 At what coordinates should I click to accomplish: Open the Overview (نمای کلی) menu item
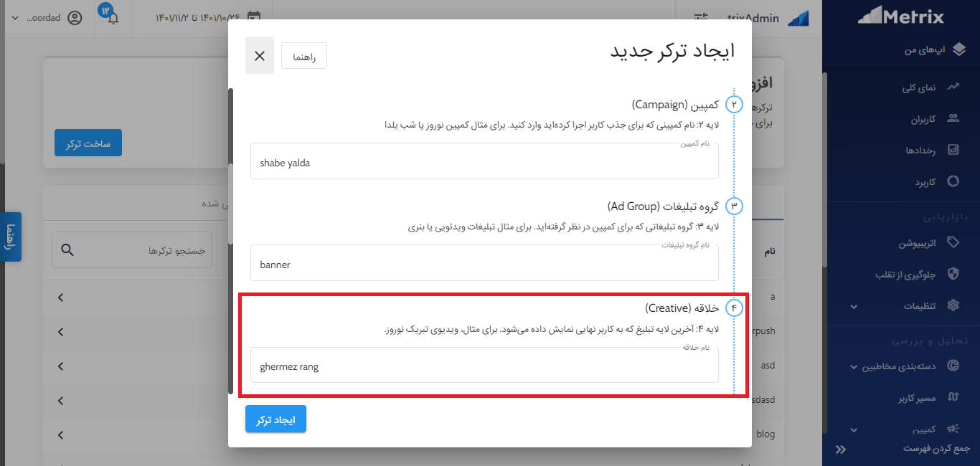pos(953,87)
